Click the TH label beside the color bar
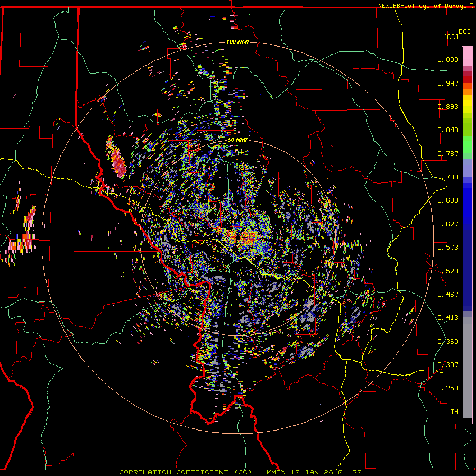The image size is (476, 476). click(454, 412)
